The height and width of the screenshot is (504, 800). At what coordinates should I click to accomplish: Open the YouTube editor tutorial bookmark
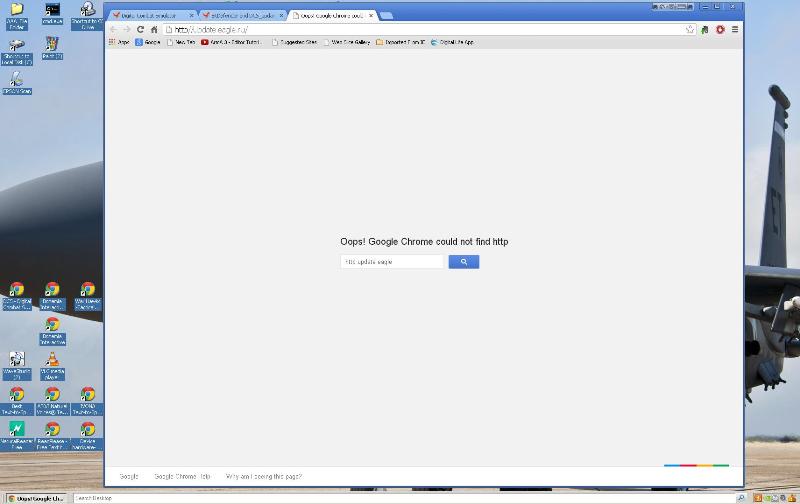click(231, 42)
